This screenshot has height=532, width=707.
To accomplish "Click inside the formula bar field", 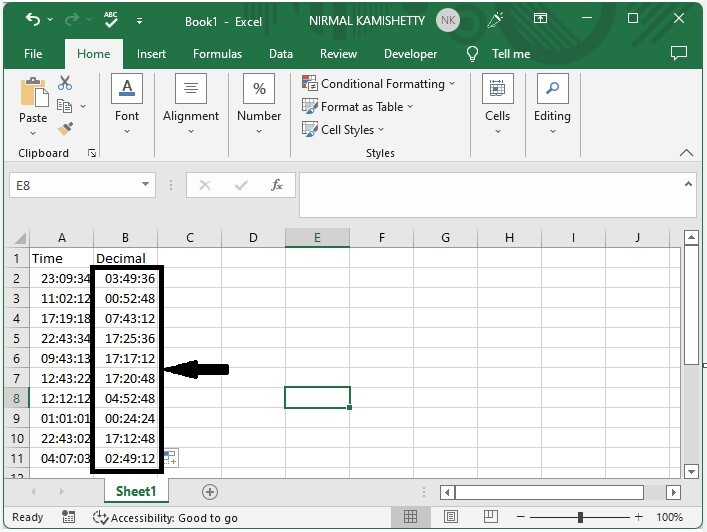I will tap(491, 195).
